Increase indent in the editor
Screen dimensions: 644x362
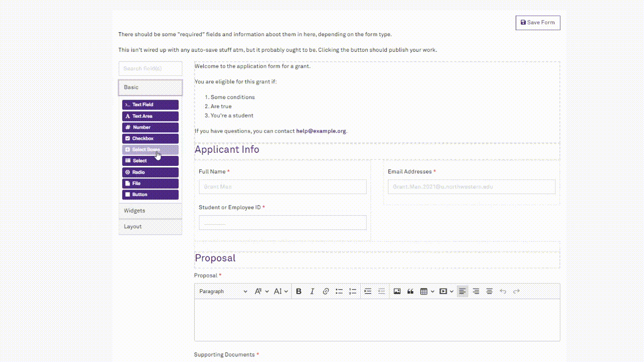tap(368, 292)
